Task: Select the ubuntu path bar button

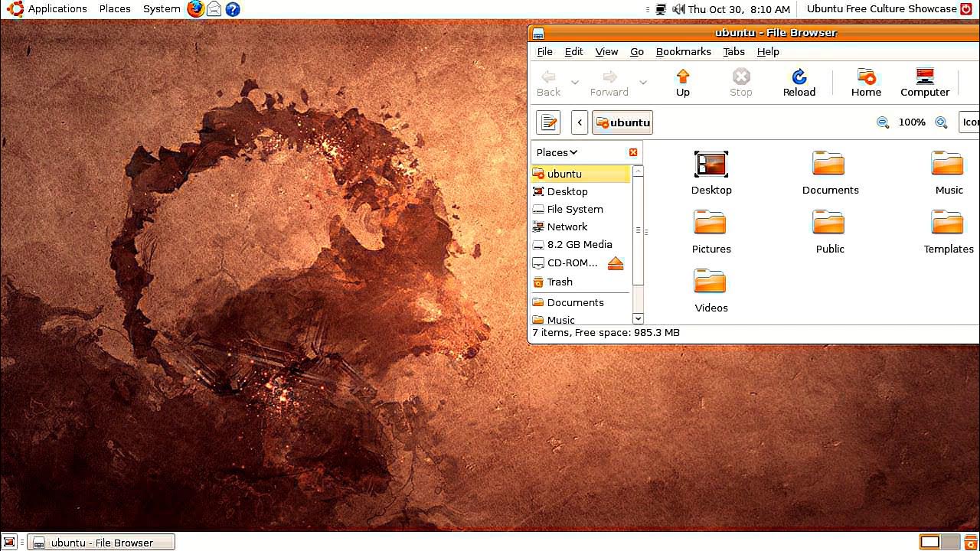Action: point(622,122)
